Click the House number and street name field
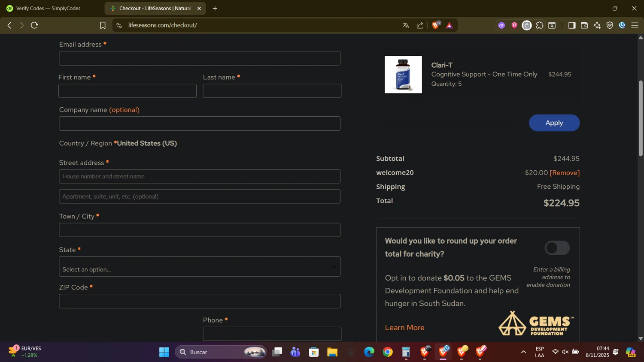644x362 pixels. [x=200, y=176]
